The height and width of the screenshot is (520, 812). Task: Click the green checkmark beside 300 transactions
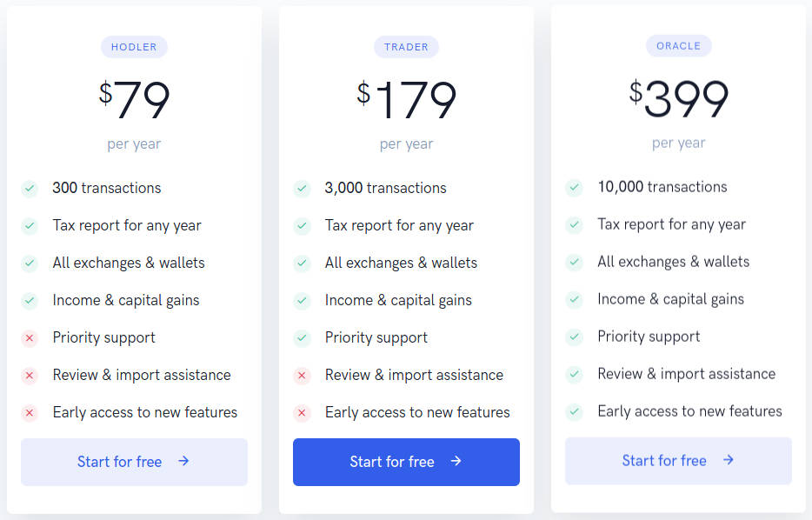29,188
